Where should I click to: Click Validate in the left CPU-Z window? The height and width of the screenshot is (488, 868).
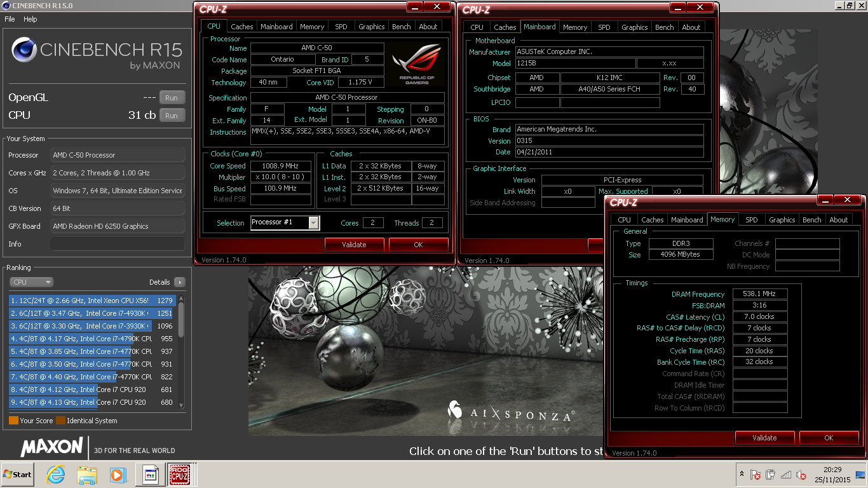[354, 245]
